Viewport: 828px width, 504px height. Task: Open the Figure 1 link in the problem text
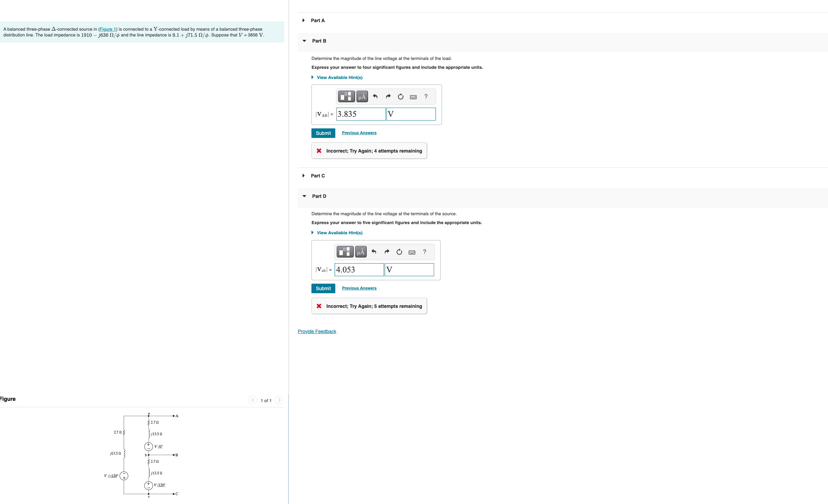pyautogui.click(x=107, y=29)
